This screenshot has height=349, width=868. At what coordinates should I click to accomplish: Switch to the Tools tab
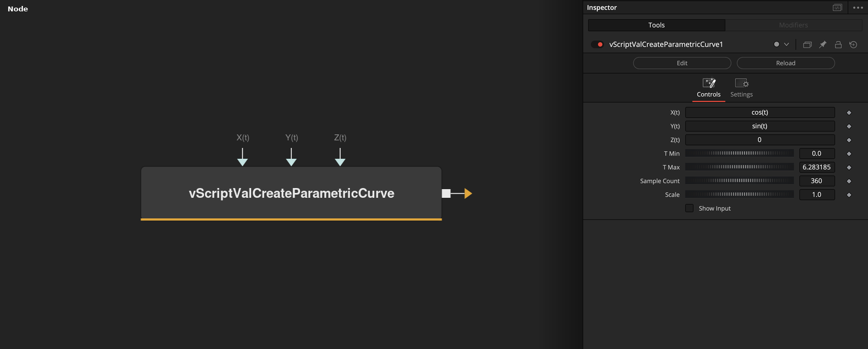(656, 25)
